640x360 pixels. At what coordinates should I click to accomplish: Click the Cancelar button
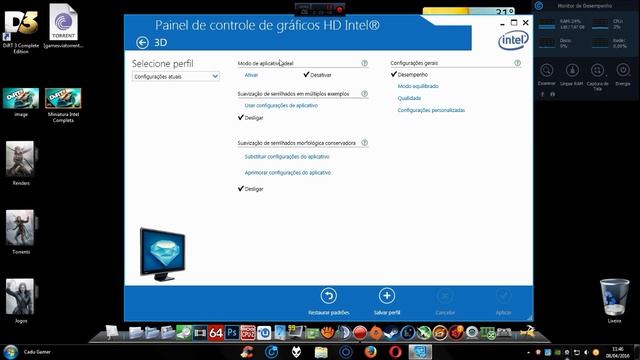[445, 302]
